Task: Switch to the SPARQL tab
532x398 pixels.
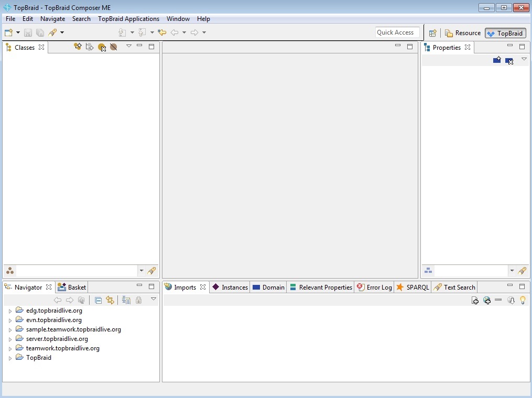Action: coord(416,287)
